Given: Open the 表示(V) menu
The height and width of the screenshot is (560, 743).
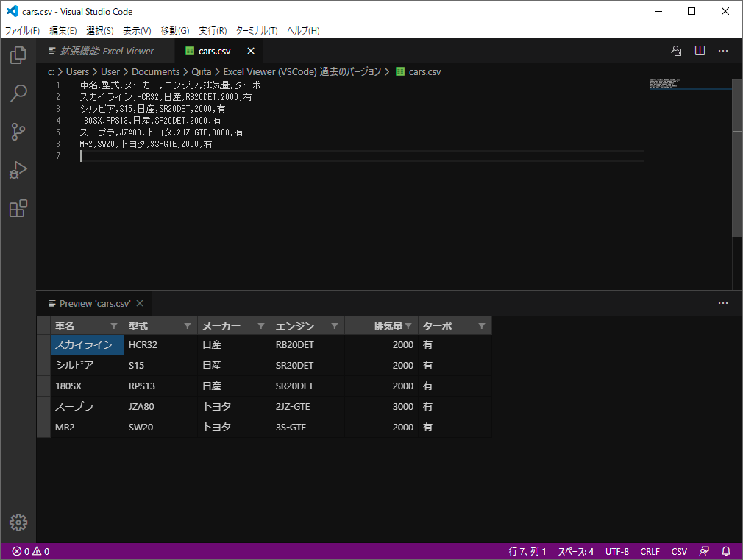Looking at the screenshot, I should click(137, 31).
